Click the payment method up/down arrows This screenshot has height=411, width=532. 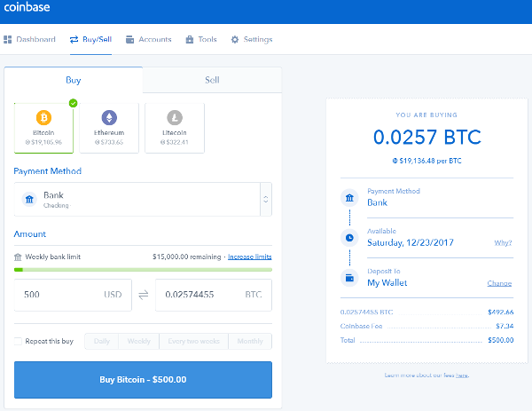[266, 199]
